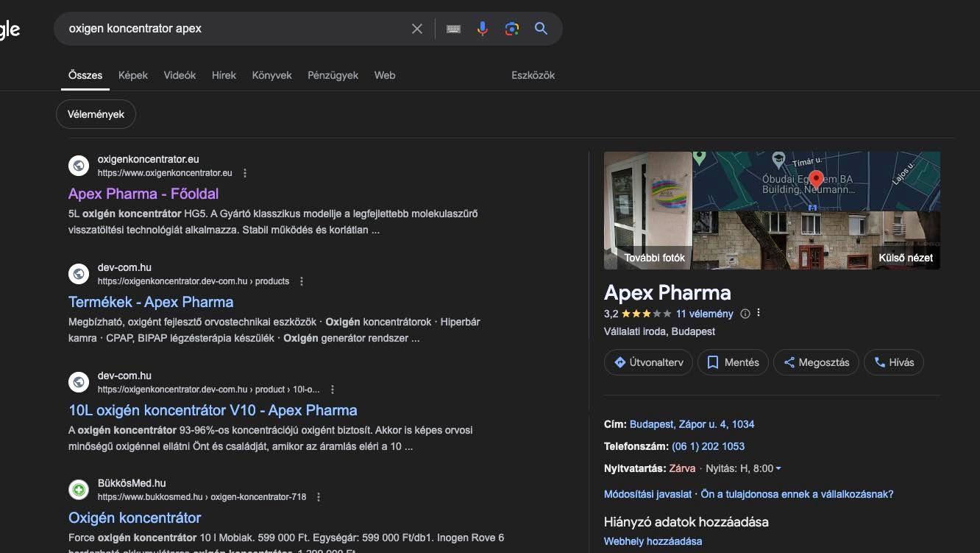This screenshot has width=980, height=553.
Task: Click the red map pin marker
Action: (x=815, y=180)
